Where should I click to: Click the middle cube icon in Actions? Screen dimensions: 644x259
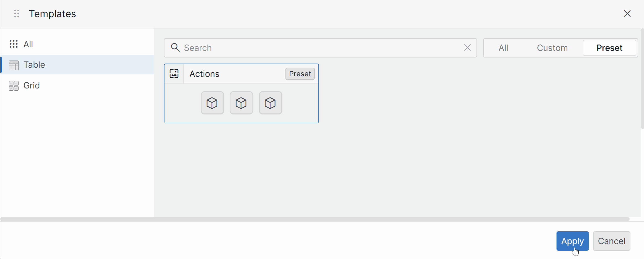pos(241,103)
